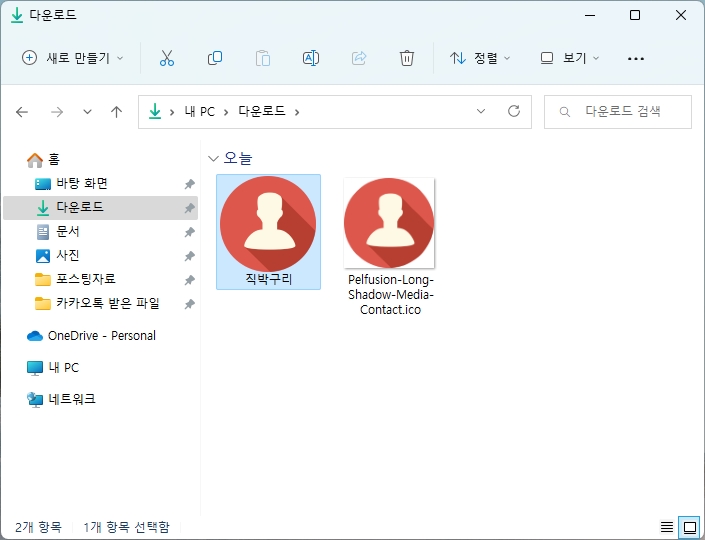Image resolution: width=705 pixels, height=540 pixels.
Task: Click pin icon for 카카오톡 받은 파일
Action: click(190, 304)
